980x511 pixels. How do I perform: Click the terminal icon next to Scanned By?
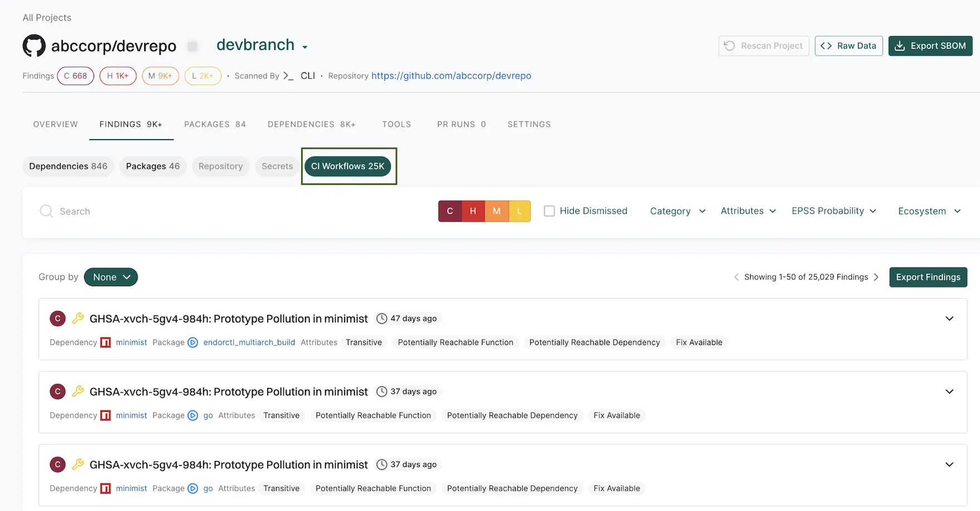point(287,76)
